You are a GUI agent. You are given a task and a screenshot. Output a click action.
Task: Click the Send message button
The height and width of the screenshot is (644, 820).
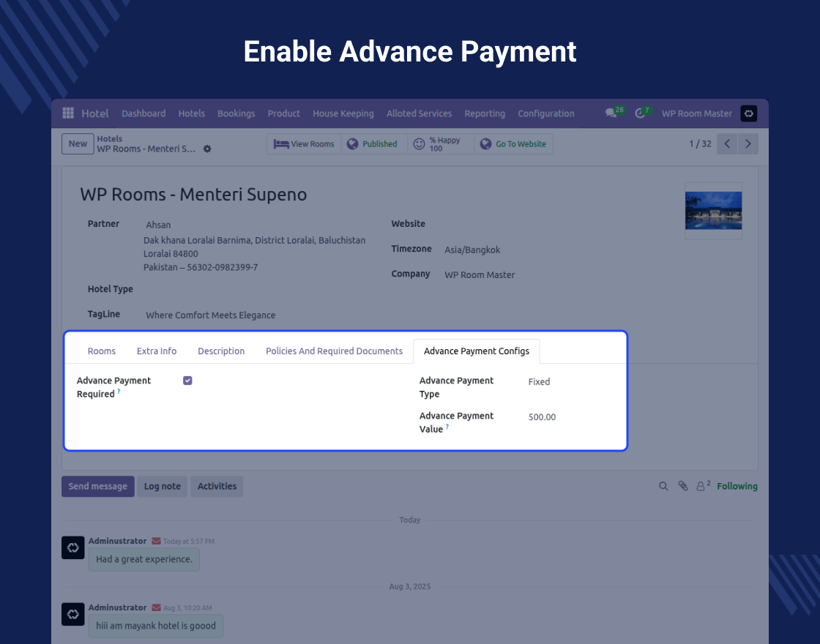point(97,487)
